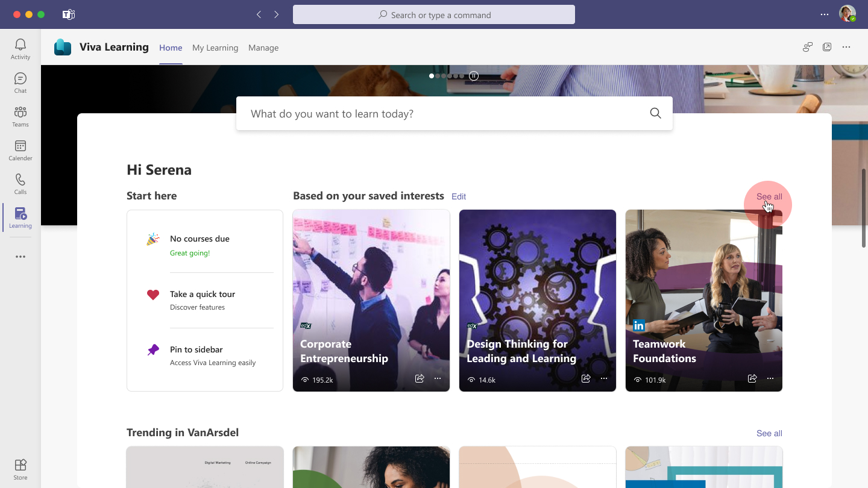The height and width of the screenshot is (488, 868).
Task: See all courses for your saved interests
Action: coord(769,196)
